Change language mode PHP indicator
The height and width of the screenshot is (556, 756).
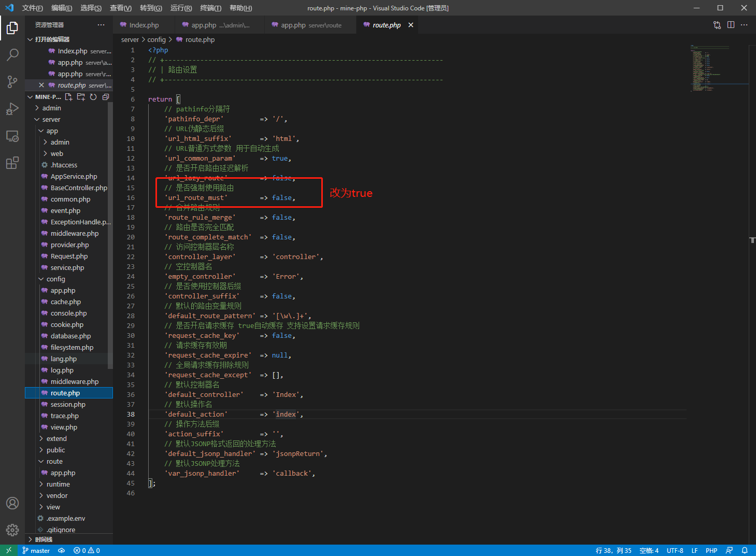pyautogui.click(x=711, y=550)
